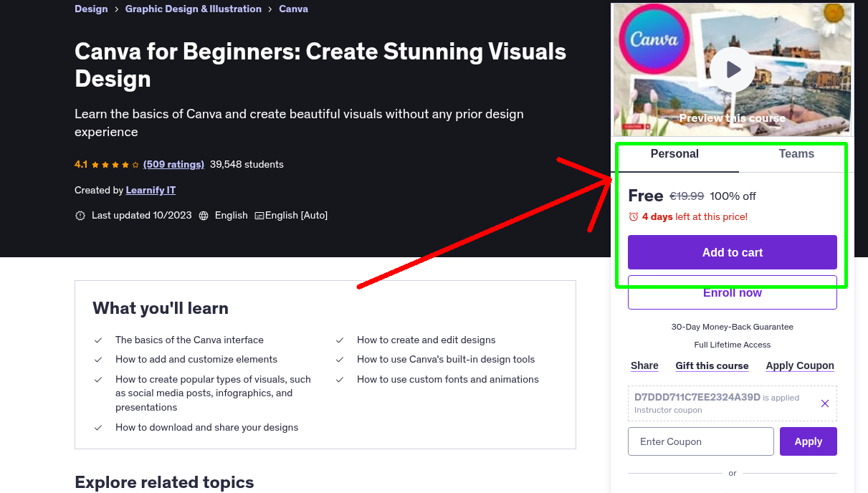Click 30-Day Money-Back Guarantee text
The image size is (868, 493).
click(733, 326)
